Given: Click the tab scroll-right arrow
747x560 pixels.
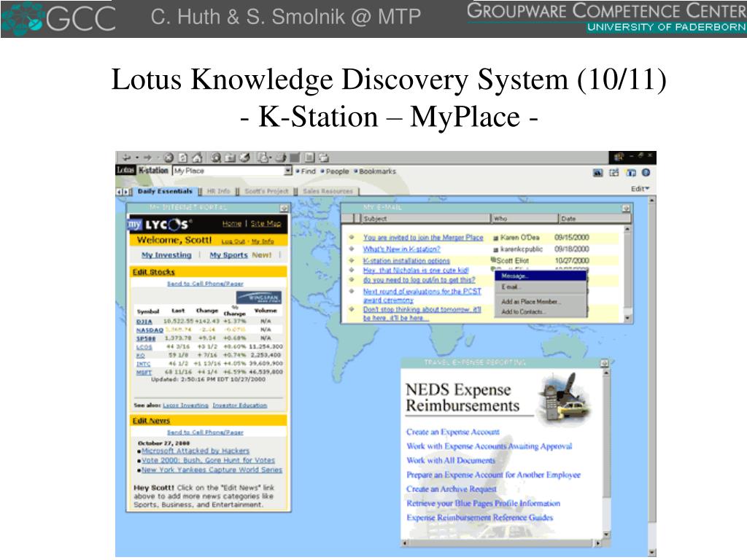Looking at the screenshot, I should (x=125, y=192).
